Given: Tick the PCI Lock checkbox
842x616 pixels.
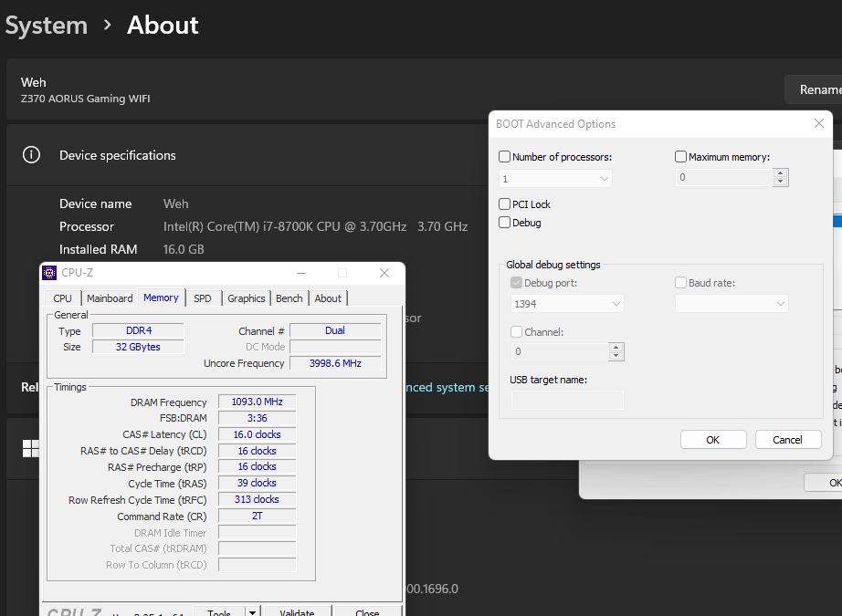Looking at the screenshot, I should click(504, 204).
